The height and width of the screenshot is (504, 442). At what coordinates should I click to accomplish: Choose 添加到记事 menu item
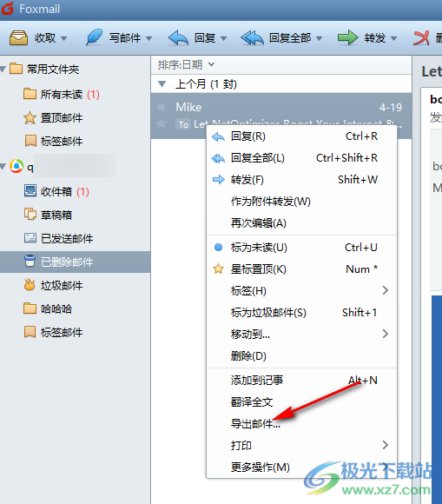coord(302,381)
